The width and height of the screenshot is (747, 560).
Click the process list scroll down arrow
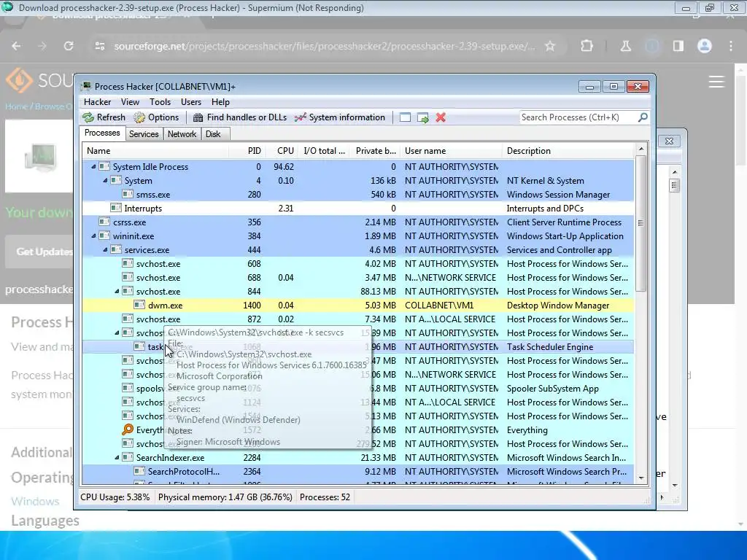click(x=641, y=478)
